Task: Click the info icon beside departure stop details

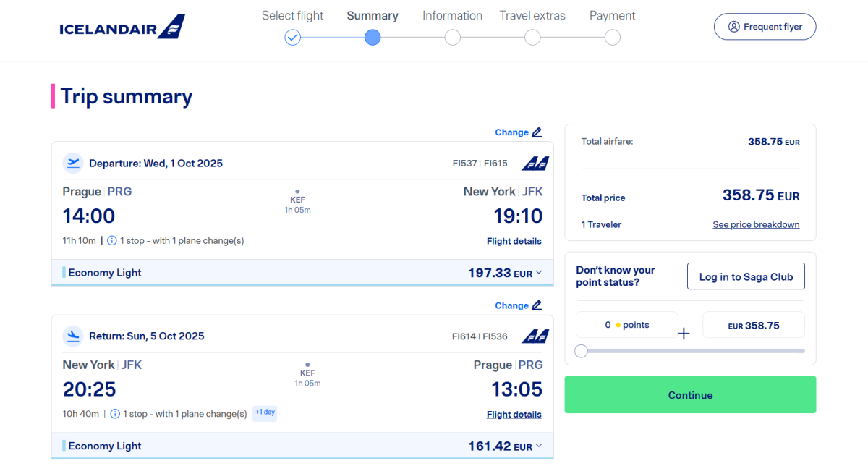Action: tap(112, 241)
